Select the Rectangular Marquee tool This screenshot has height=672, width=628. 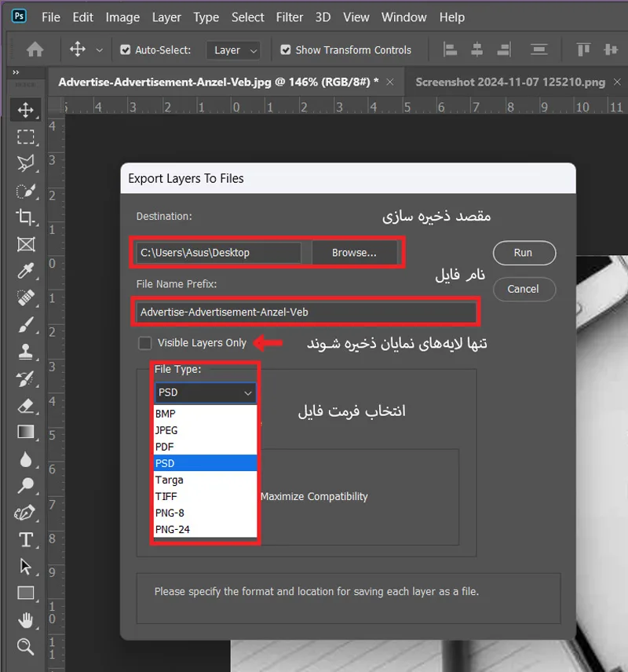click(x=26, y=137)
